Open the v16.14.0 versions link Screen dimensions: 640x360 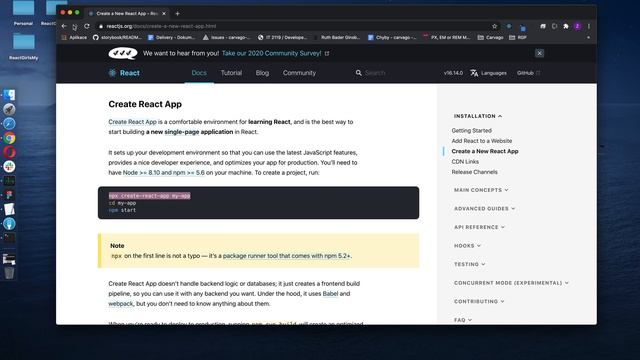[453, 73]
